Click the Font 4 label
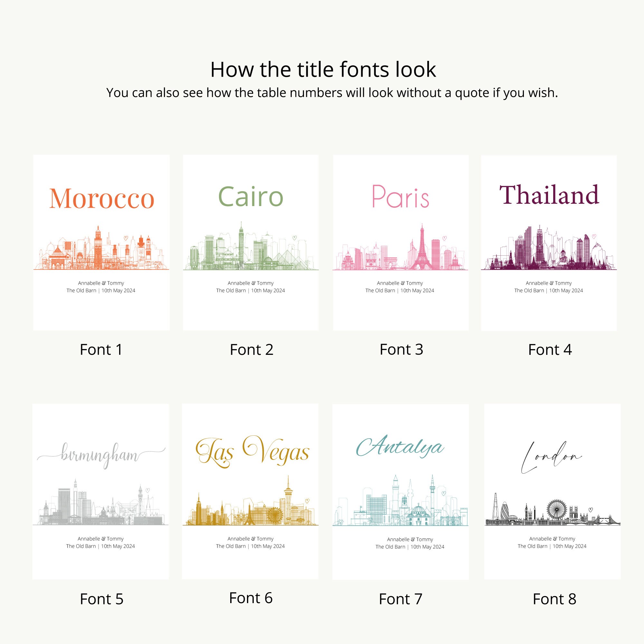The image size is (644, 644). pos(550,350)
